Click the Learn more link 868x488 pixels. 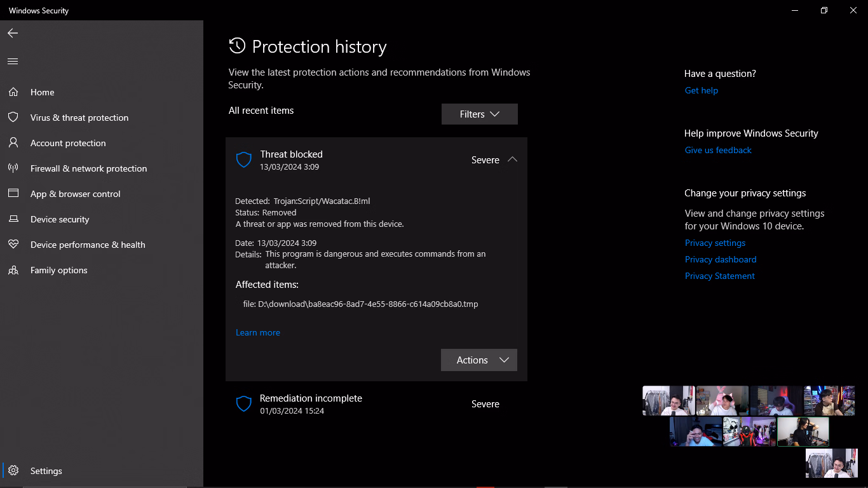(258, 332)
